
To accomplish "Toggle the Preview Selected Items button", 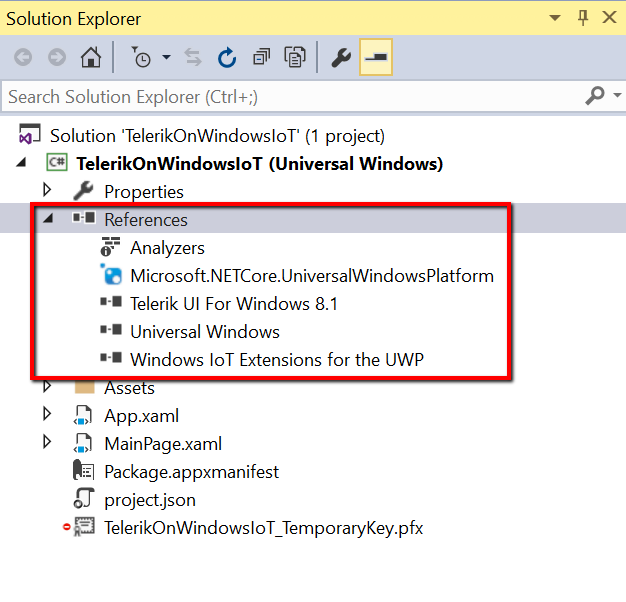I will tap(376, 58).
